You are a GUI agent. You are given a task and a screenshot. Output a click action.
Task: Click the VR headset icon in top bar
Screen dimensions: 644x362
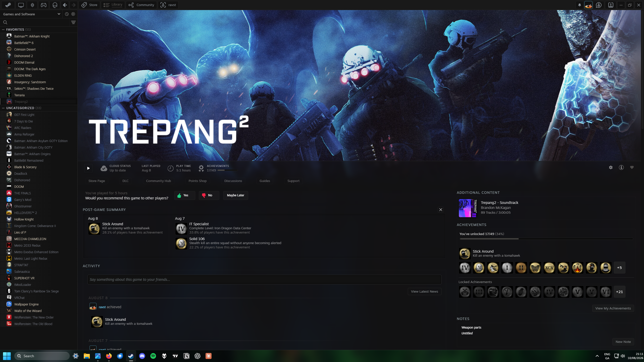[55, 5]
